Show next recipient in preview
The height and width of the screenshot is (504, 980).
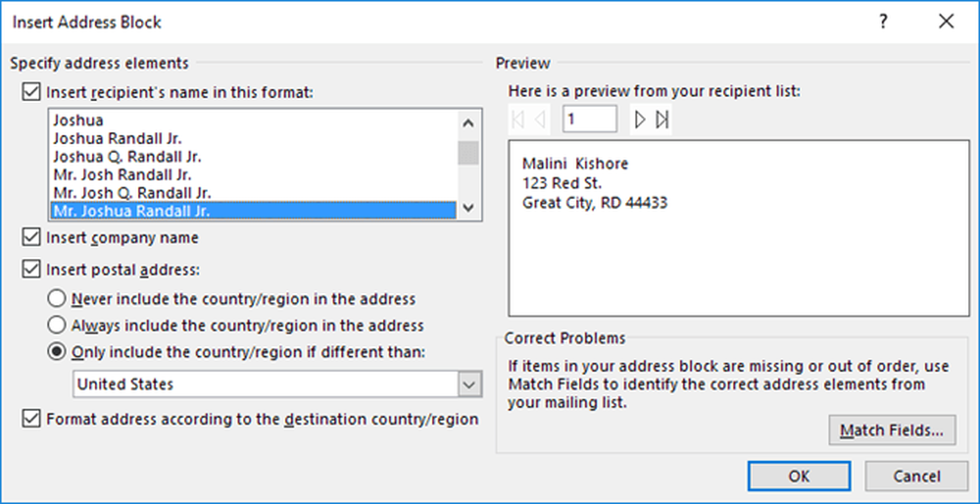[640, 120]
